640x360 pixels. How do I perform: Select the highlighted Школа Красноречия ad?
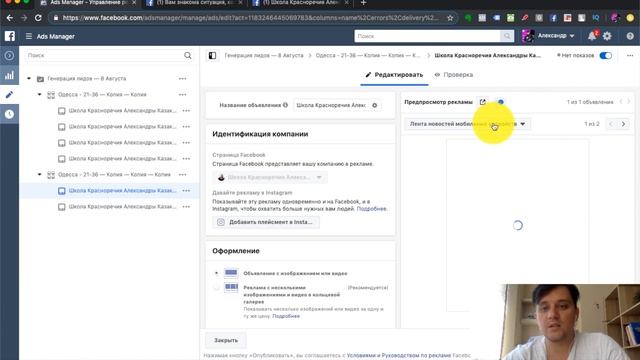coord(122,191)
